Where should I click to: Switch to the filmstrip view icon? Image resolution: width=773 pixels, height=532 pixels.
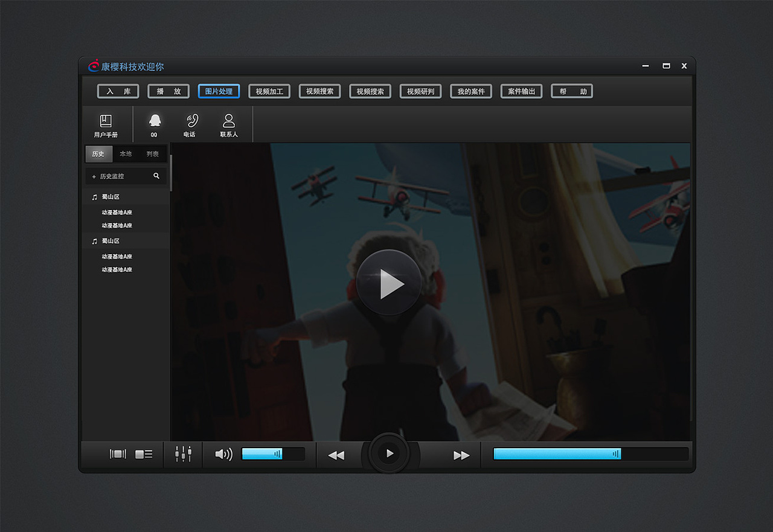coord(118,454)
